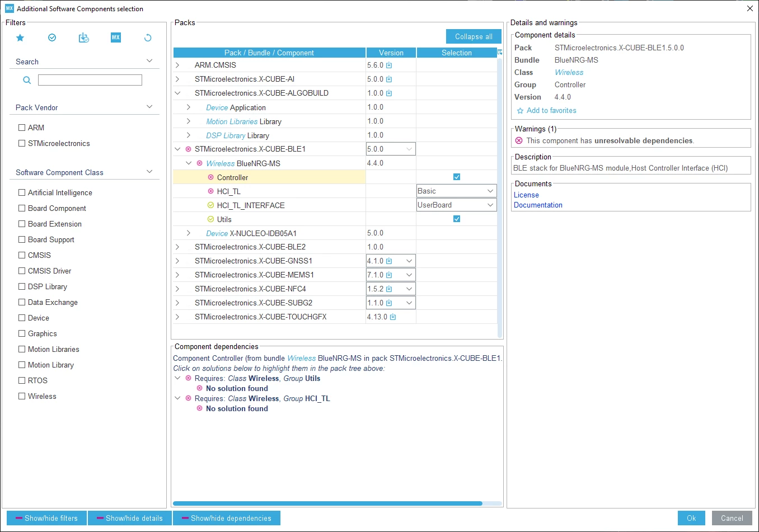
Task: Filter selected components using the checkmark icon
Action: 52,37
